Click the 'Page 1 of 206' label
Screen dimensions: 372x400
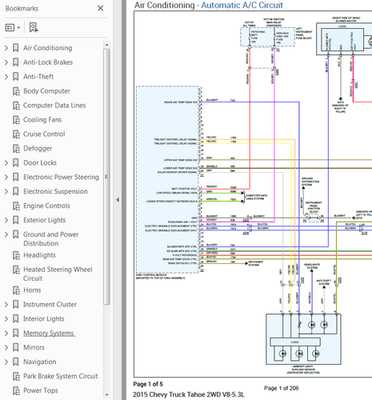(281, 388)
